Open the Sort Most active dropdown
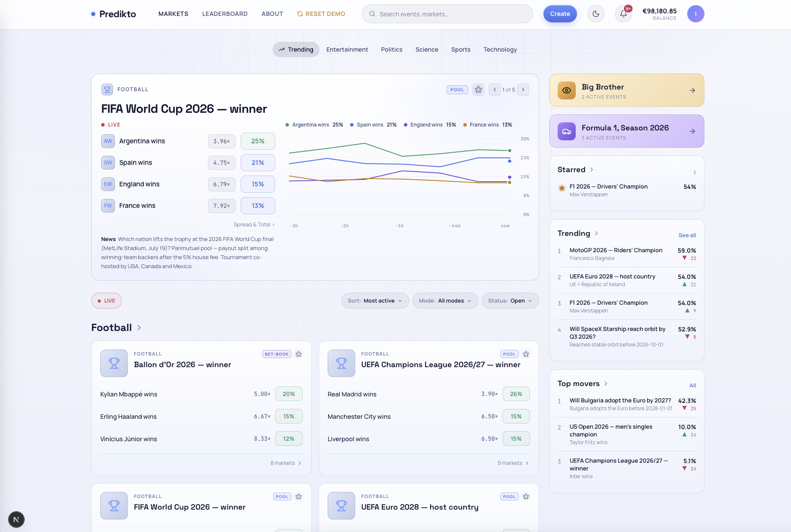The height and width of the screenshot is (532, 791). click(x=375, y=301)
